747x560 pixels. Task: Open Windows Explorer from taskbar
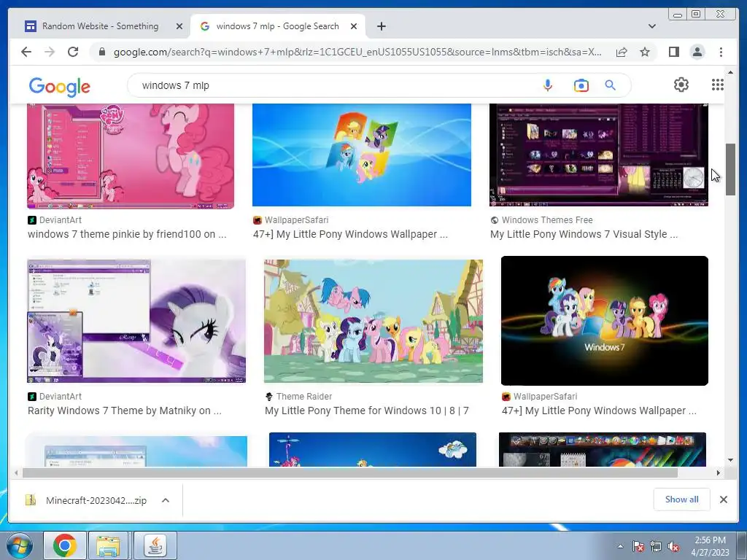(x=108, y=545)
